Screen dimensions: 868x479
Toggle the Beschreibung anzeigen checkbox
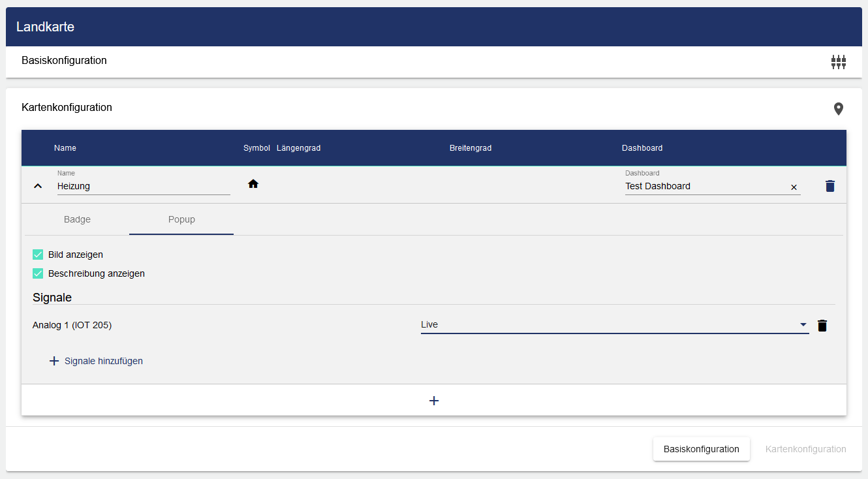(38, 273)
